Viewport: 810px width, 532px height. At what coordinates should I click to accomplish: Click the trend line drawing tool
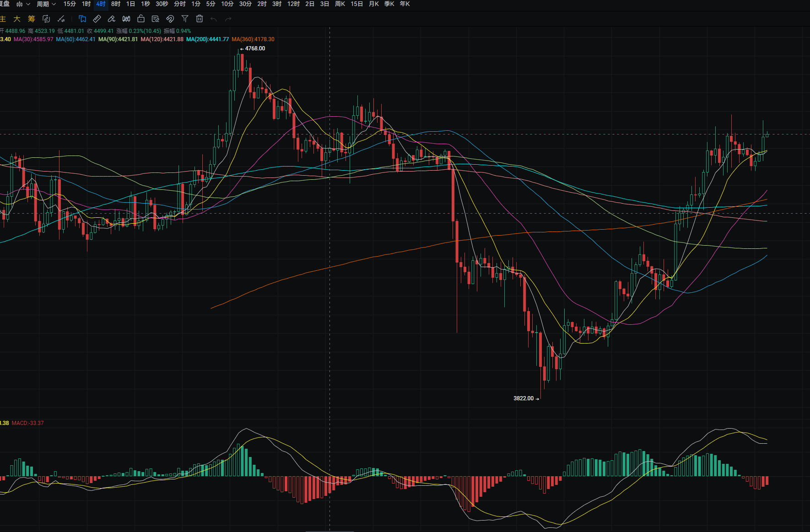point(61,19)
